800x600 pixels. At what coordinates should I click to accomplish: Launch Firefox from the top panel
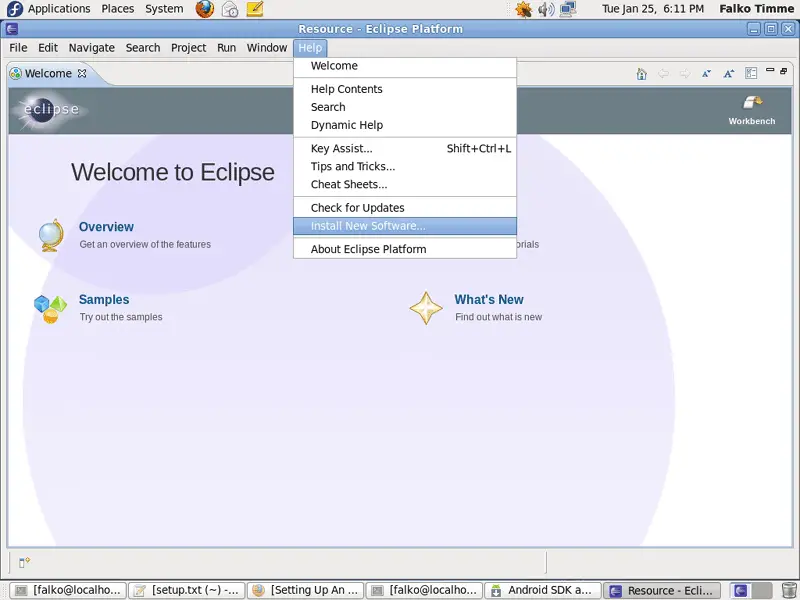coord(205,9)
